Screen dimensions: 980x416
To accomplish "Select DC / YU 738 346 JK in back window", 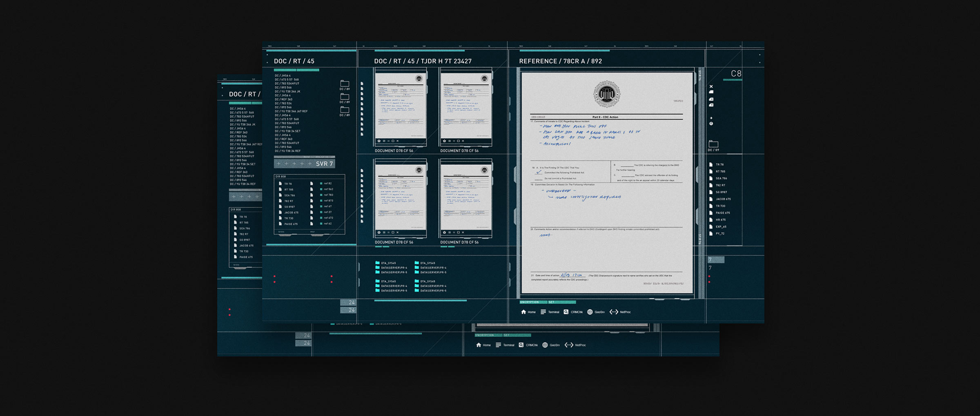I will [x=243, y=124].
